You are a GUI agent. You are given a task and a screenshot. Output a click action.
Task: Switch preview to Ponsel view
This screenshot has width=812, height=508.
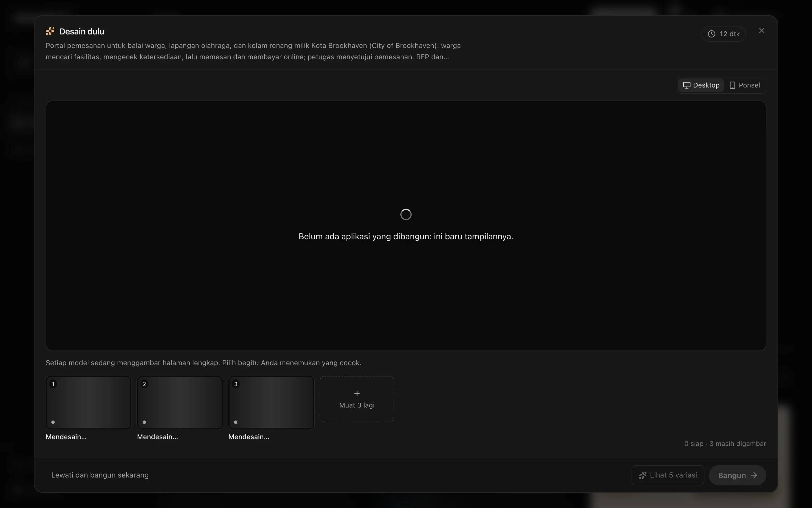745,85
